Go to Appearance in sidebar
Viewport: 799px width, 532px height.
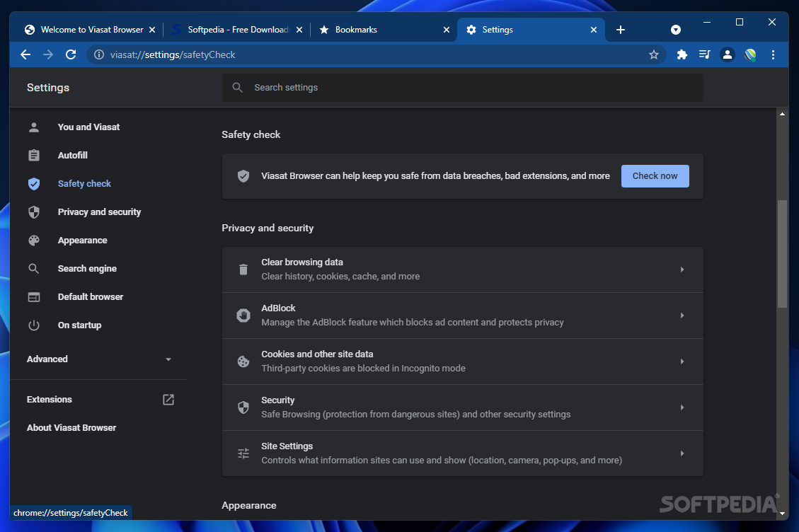point(82,240)
